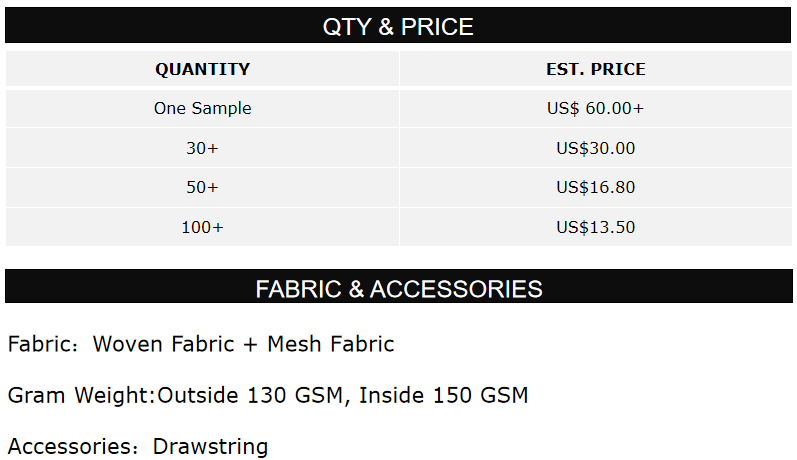Select the Outside 130 GSM text
Viewport: 797px width, 460px height.
[x=250, y=395]
